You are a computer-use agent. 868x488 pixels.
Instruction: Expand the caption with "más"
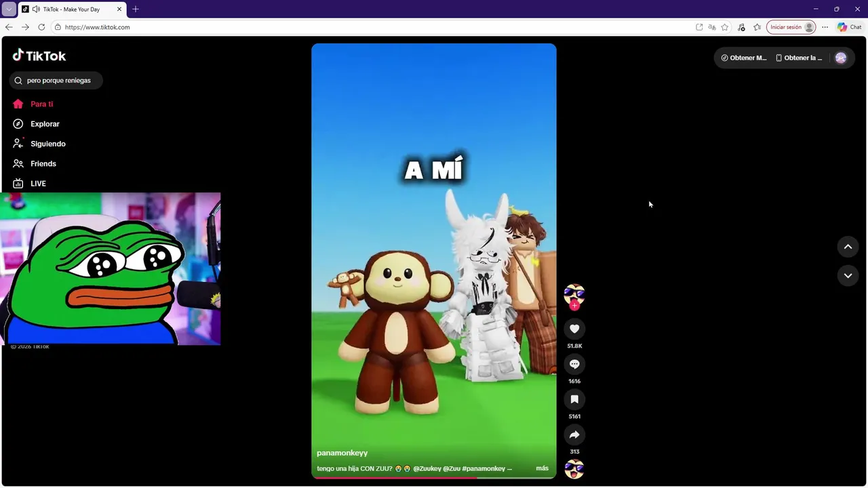[542, 468]
